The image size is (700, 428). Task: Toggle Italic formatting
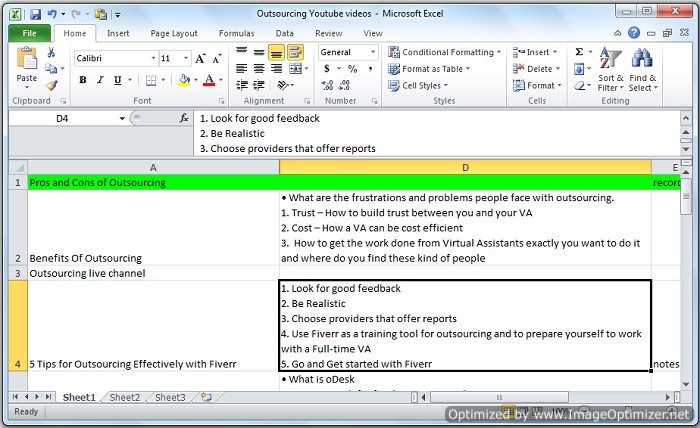click(x=100, y=80)
